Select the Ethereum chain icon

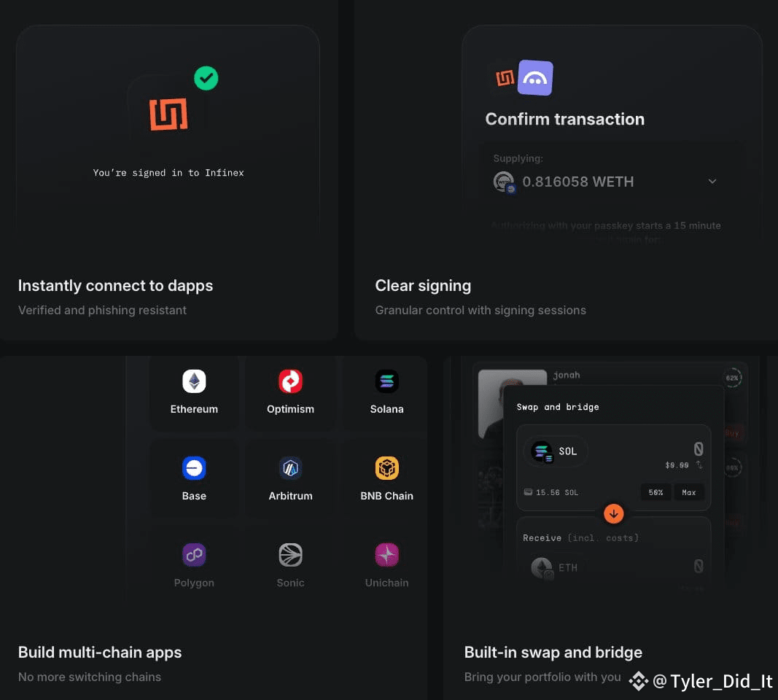[x=194, y=381]
